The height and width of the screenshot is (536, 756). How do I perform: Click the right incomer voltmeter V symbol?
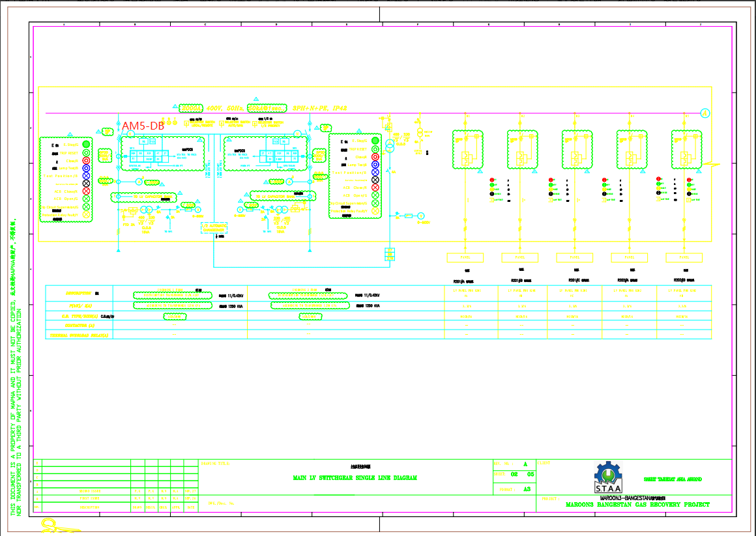pos(240,210)
